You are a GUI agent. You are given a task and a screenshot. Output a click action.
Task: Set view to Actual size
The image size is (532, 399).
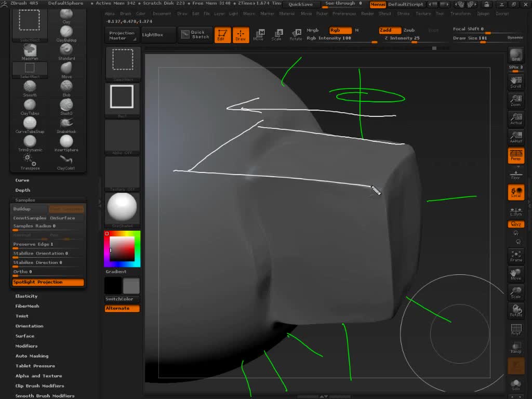point(516,119)
